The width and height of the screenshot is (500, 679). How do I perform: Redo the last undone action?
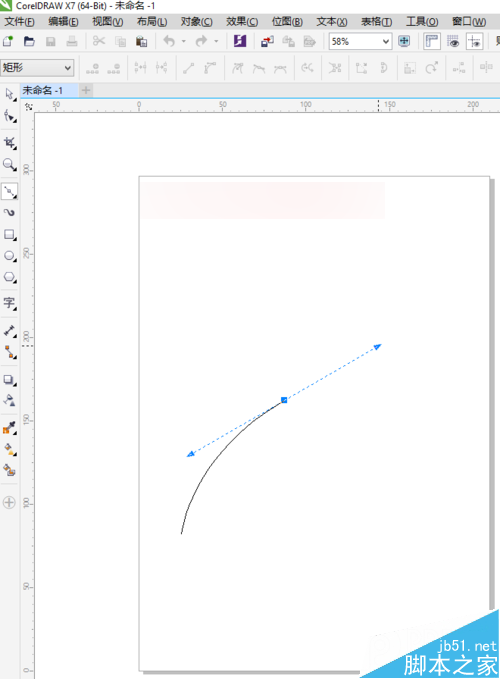pyautogui.click(x=201, y=42)
